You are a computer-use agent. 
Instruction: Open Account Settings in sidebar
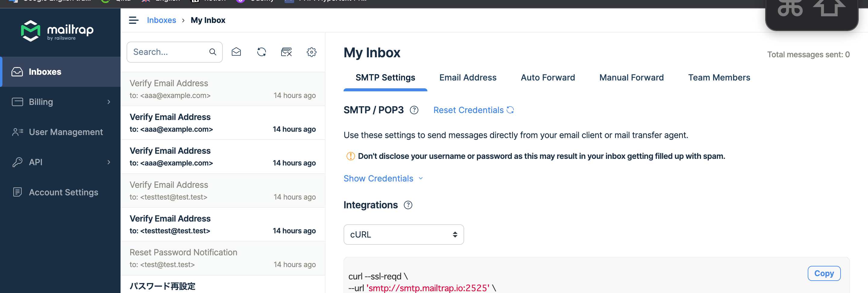click(x=60, y=192)
